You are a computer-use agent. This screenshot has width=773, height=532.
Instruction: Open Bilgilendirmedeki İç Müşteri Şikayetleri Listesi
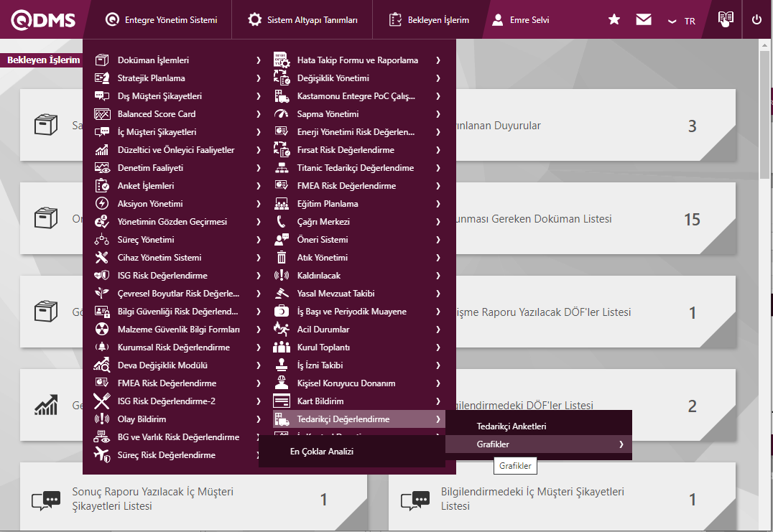pyautogui.click(x=532, y=499)
